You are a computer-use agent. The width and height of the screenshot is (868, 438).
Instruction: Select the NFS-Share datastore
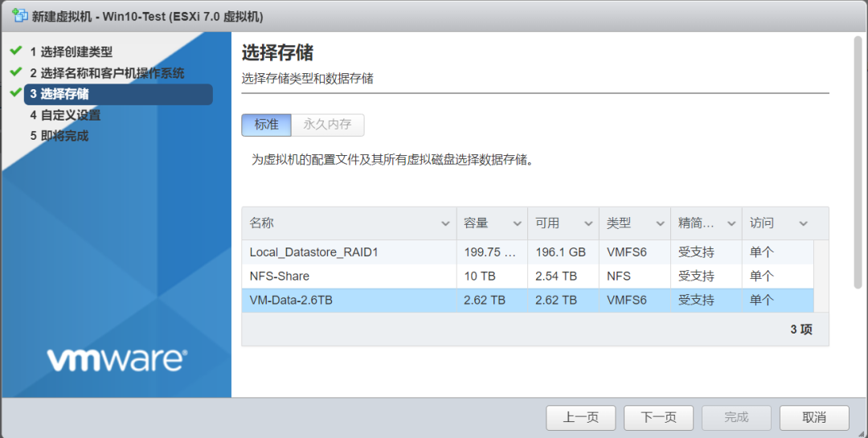[x=527, y=276]
